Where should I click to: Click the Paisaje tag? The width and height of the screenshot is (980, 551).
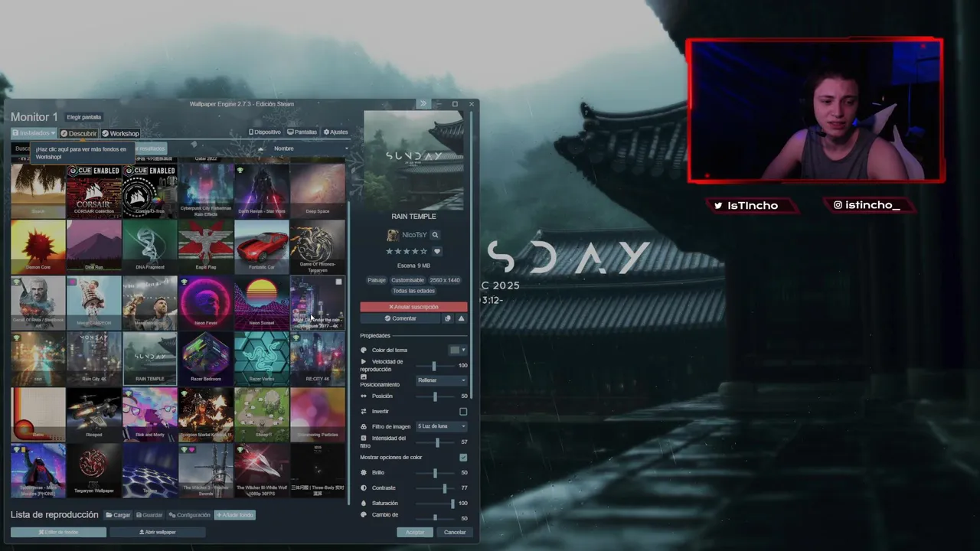[x=377, y=280]
